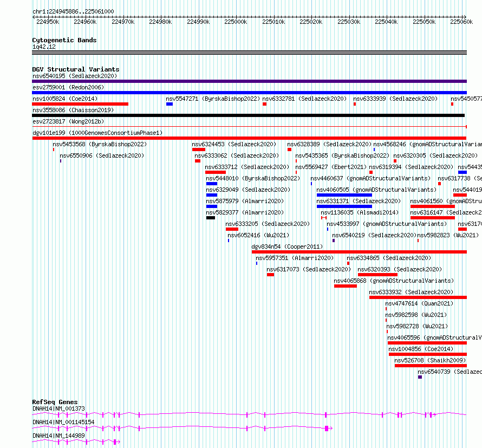Click DNAH14|NM_001145154 gene label
Viewport: 482px width, 448px height.
click(x=63, y=422)
